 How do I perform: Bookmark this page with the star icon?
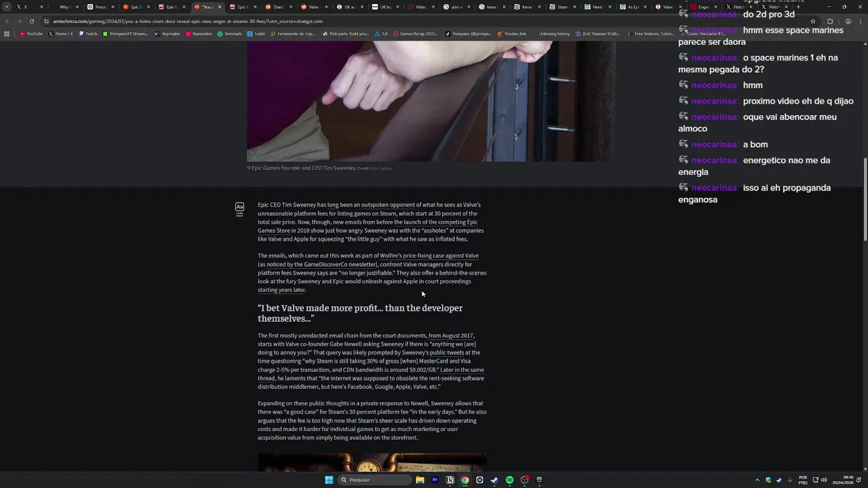point(812,21)
